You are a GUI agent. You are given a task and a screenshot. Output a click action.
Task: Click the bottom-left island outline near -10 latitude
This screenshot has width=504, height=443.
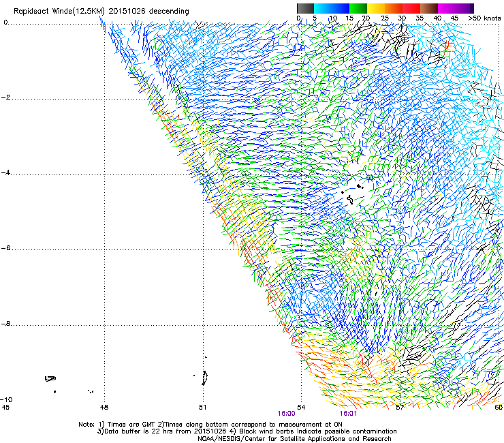coord(50,379)
